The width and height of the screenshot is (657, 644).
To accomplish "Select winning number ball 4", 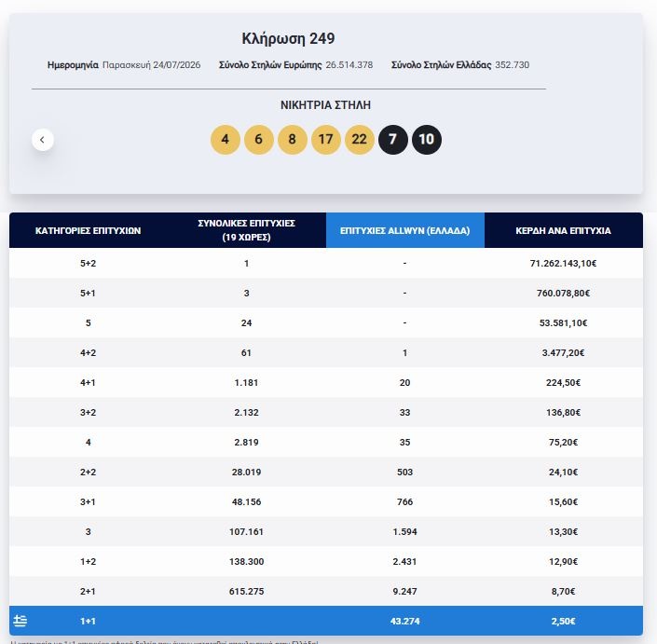I will (x=225, y=140).
